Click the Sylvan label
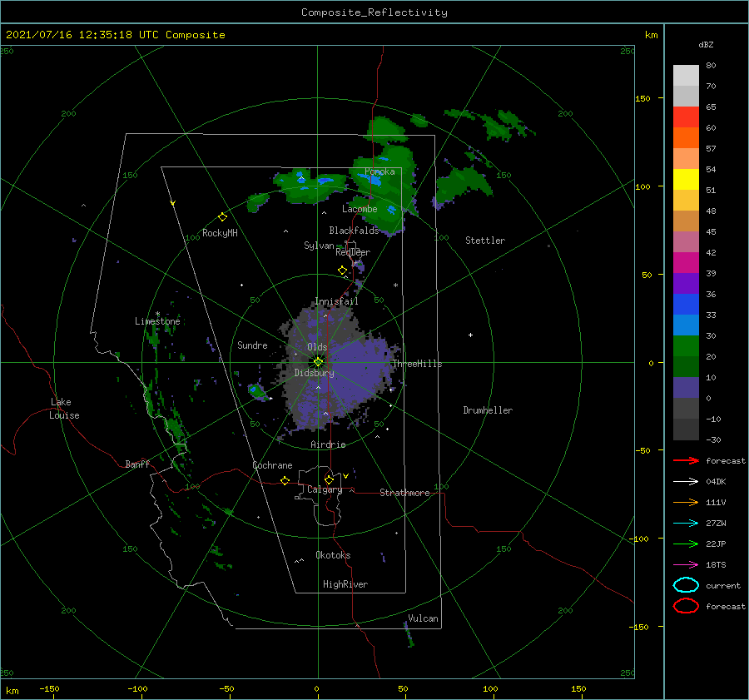Viewport: 749px width, 700px height. coord(319,246)
